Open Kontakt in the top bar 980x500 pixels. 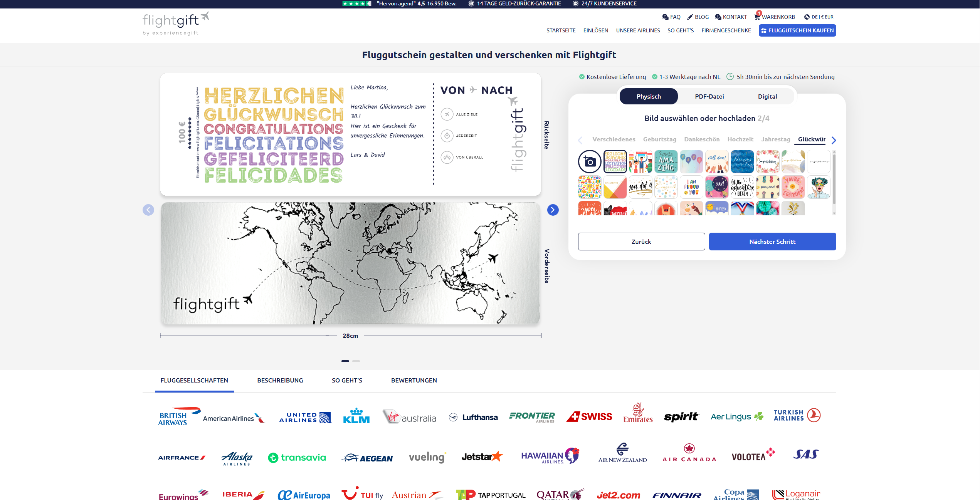731,17
